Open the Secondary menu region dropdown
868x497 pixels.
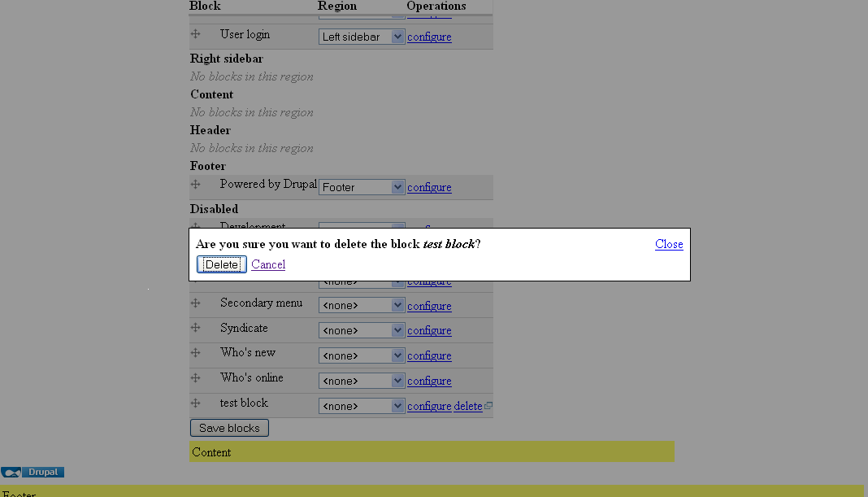click(362, 305)
